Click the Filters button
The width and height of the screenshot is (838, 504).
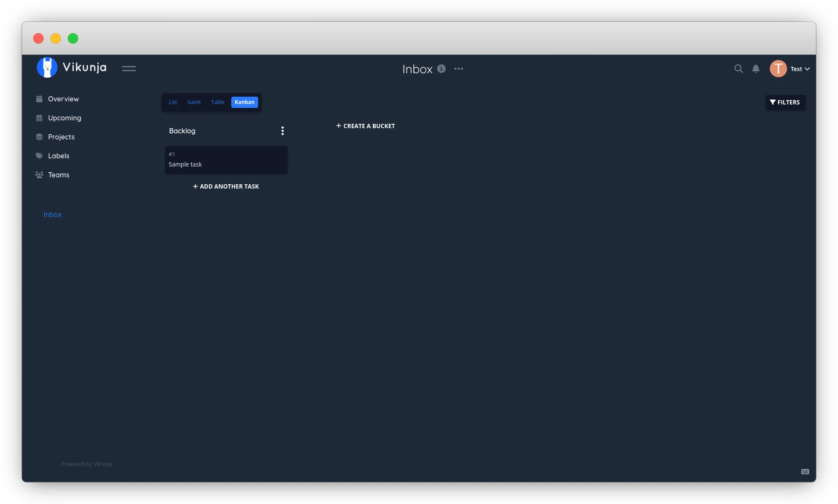click(785, 102)
